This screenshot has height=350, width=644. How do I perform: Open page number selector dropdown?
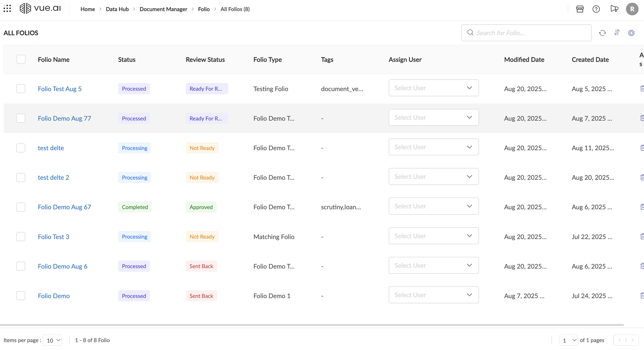coord(568,340)
